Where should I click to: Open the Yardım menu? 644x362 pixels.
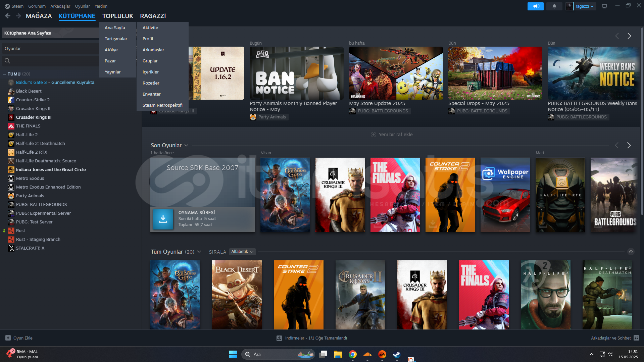point(101,6)
